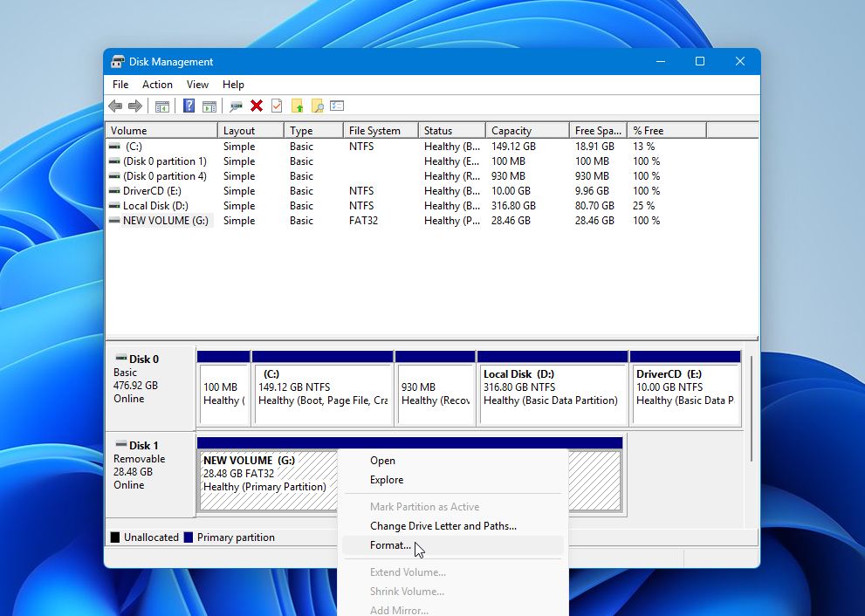Click the drive icon beside Local Disk (D:) row
This screenshot has height=616, width=865.
(114, 206)
